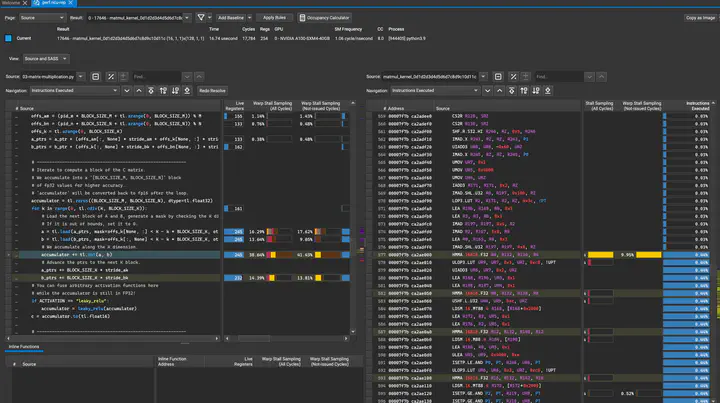Click last jump icon before Redo Resolve
720x403 pixels.
pyautogui.click(x=187, y=91)
